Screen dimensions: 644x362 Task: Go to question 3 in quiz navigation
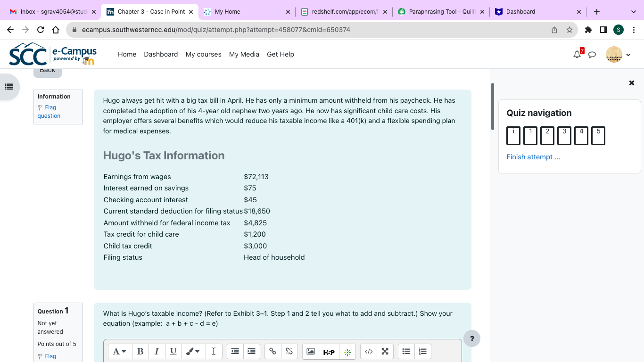pyautogui.click(x=564, y=136)
